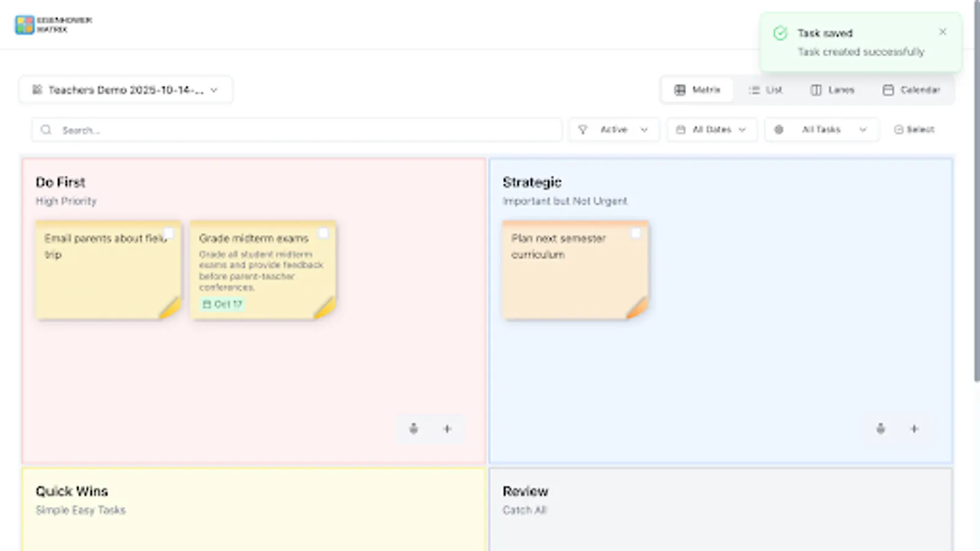Mark Email parents about field trip complete
Viewport: 980px width, 551px height.
pyautogui.click(x=169, y=233)
